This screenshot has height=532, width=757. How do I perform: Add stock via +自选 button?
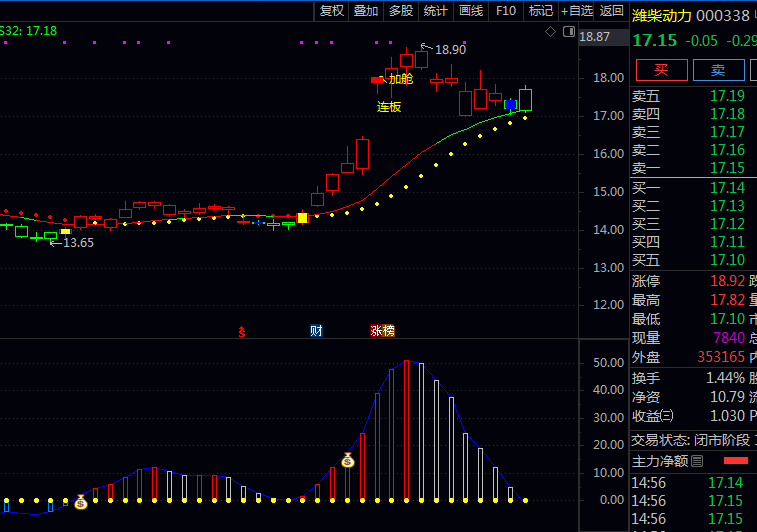[577, 11]
